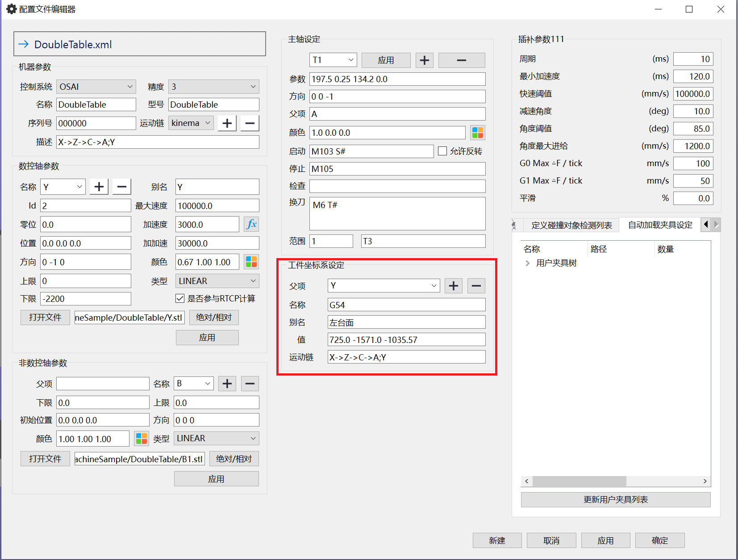Screen dimensions: 738x560
Task: Switch to the 定义碰撞对象检测列表 tab
Action: click(x=571, y=225)
